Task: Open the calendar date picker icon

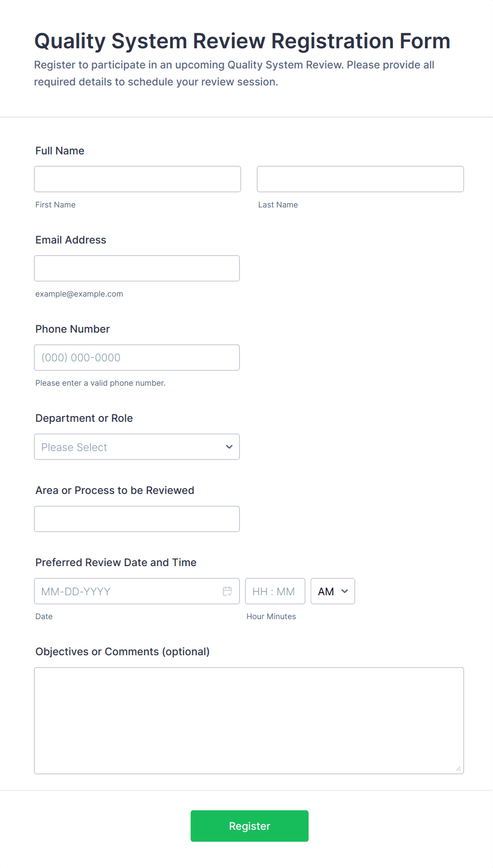Action: (227, 591)
